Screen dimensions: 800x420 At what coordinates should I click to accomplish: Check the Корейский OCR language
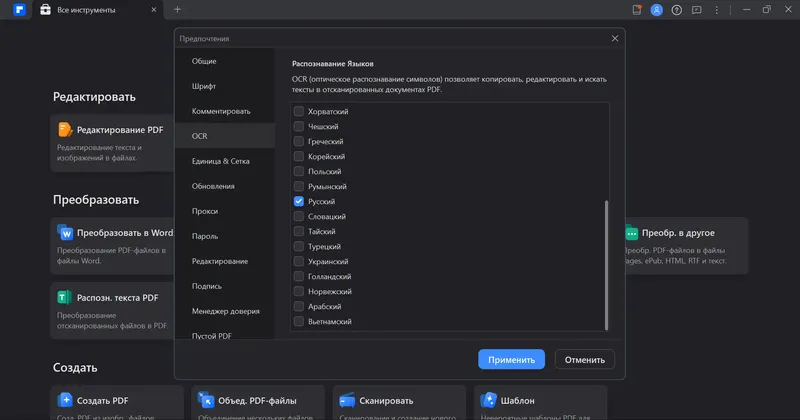tap(298, 156)
